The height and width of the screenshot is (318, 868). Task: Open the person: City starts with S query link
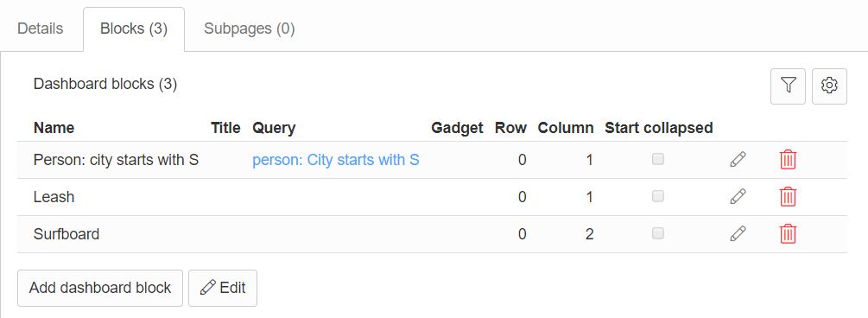[335, 160]
